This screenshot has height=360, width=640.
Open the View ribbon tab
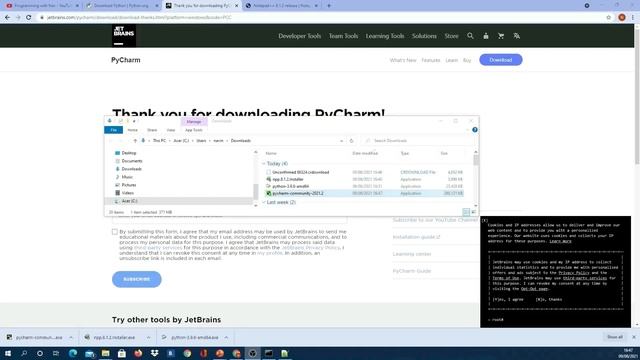(171, 130)
